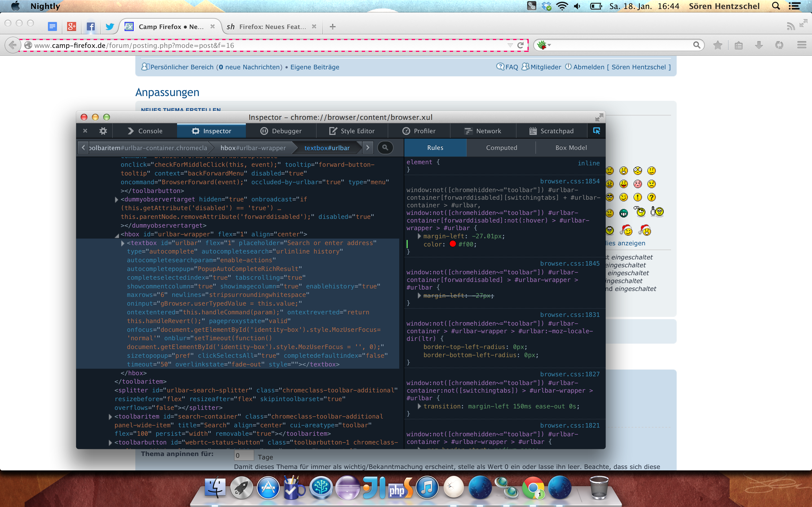Click the Thema anpinnen Tage input field

tap(244, 455)
